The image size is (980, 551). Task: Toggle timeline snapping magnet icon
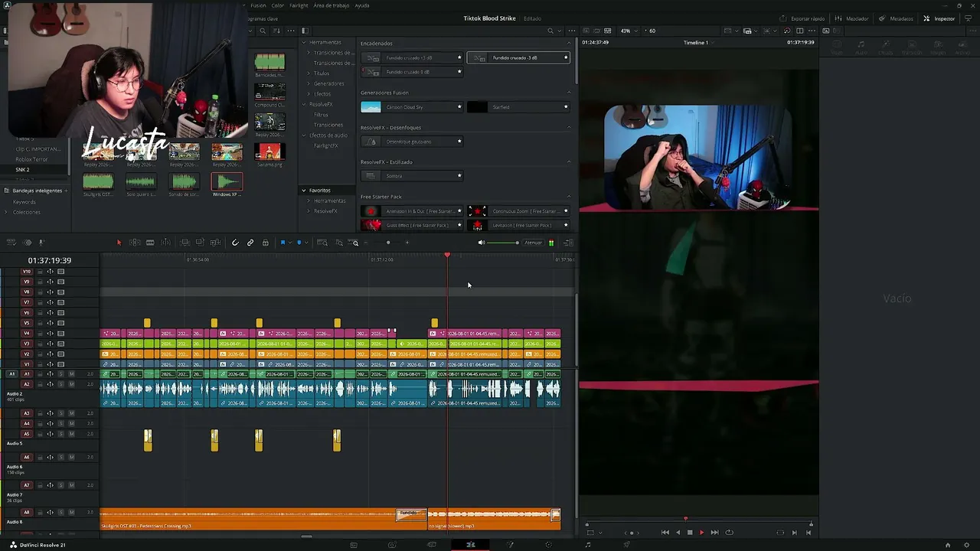[x=235, y=243]
